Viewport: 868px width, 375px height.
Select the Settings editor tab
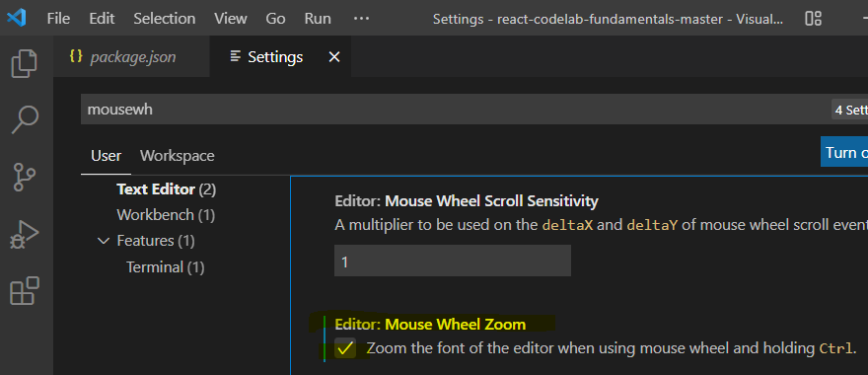280,56
